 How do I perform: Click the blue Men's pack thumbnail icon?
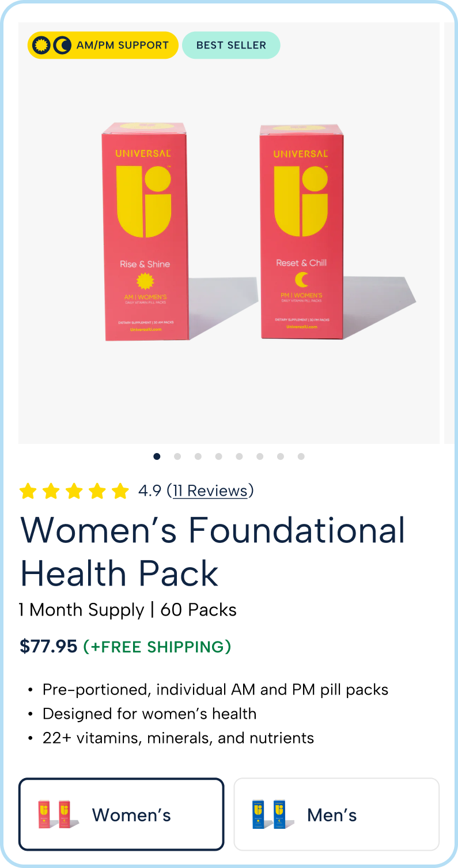(x=272, y=814)
